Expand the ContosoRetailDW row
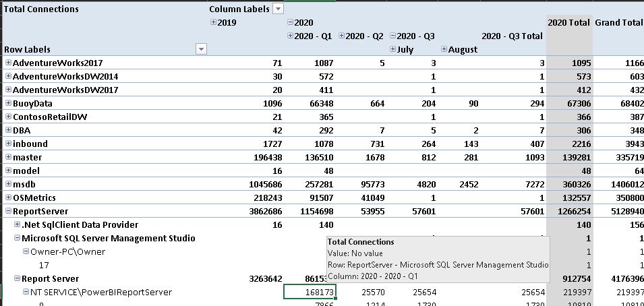Image resolution: width=644 pixels, height=306 pixels. tap(9, 117)
